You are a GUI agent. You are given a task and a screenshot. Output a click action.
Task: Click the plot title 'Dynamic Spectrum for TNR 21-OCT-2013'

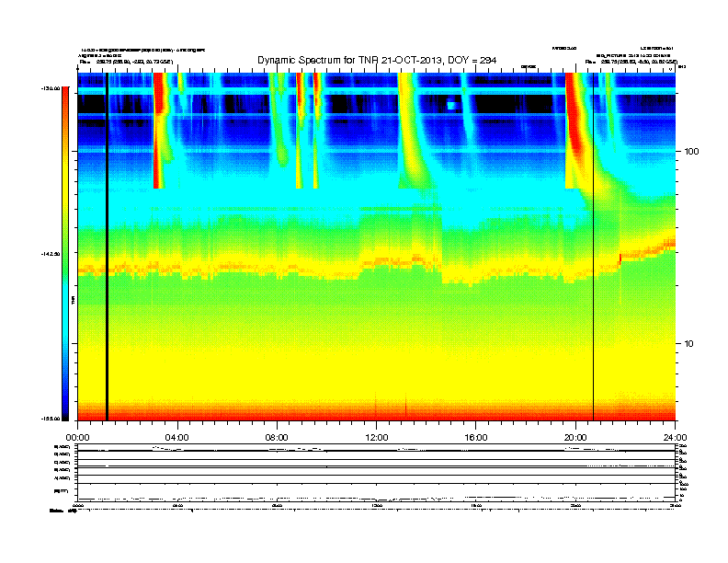point(377,60)
